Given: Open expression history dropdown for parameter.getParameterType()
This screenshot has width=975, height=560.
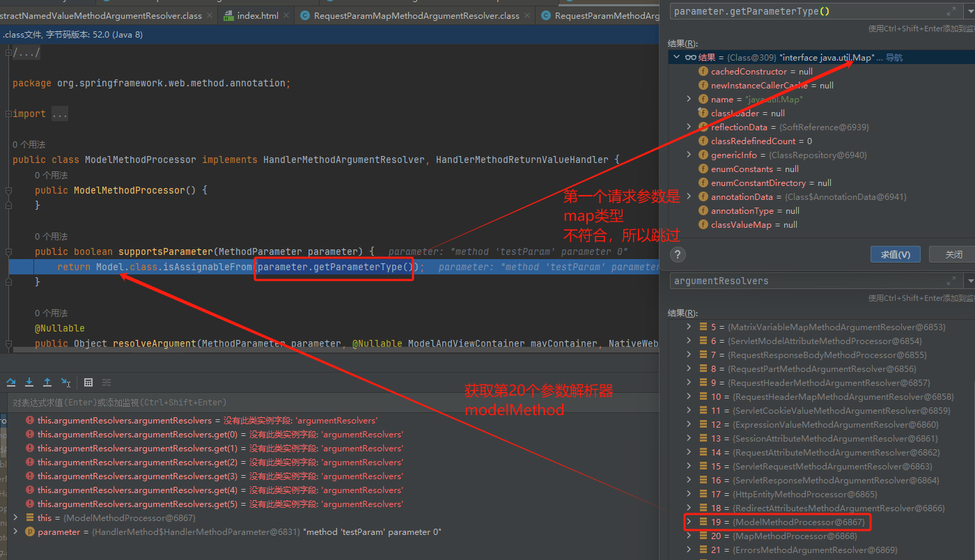Looking at the screenshot, I should point(969,12).
